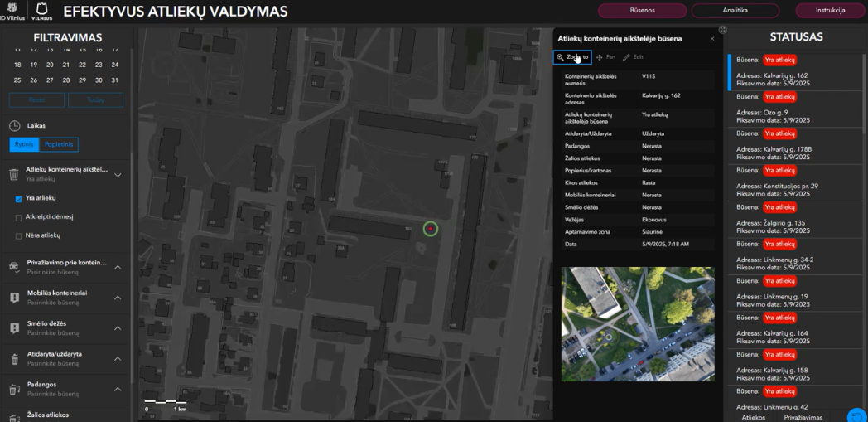868x422 pixels.
Task: Expand the Privažiavimo prie kontein... filter chevron
Action: click(118, 267)
